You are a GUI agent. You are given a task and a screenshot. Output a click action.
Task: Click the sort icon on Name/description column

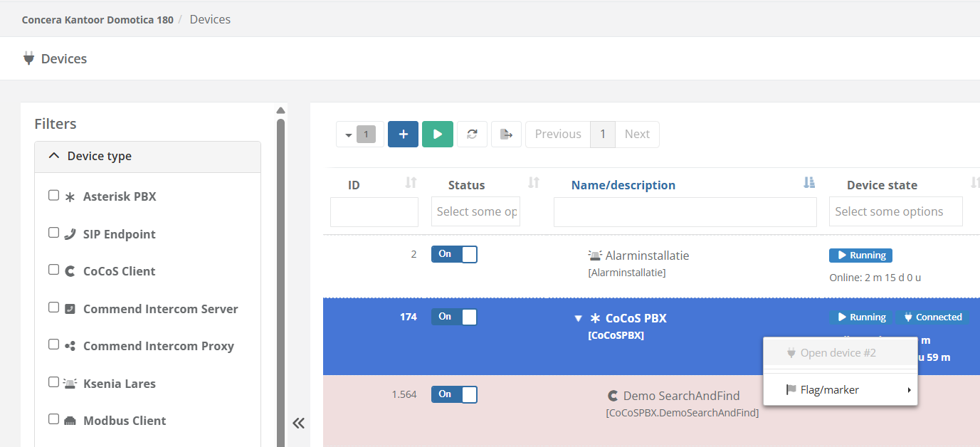click(808, 184)
